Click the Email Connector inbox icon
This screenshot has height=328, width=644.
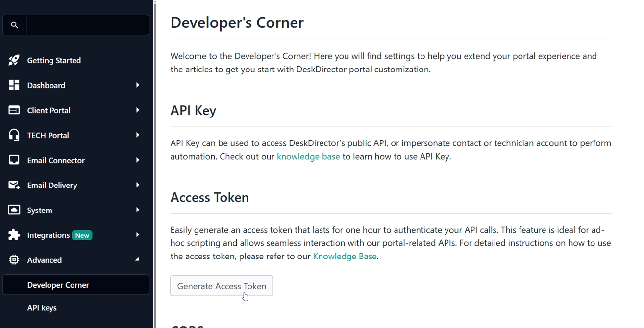(x=14, y=160)
